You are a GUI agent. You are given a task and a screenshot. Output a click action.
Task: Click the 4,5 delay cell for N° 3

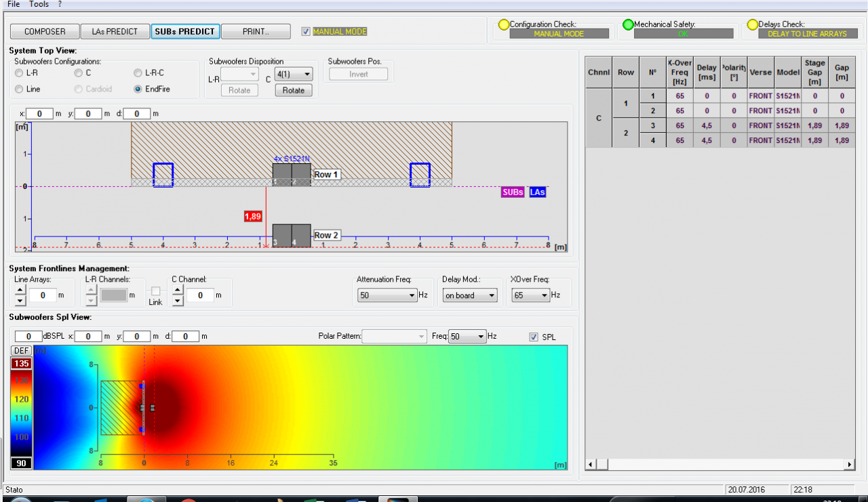707,125
